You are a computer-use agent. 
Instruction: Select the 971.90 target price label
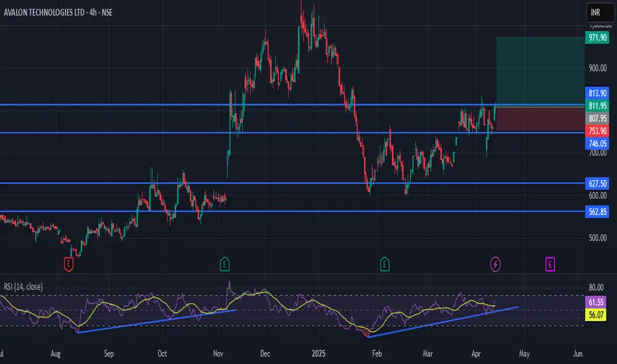point(597,38)
